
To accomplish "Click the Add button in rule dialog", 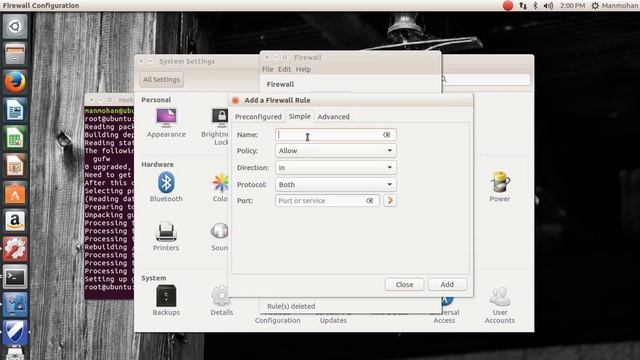I will (447, 284).
